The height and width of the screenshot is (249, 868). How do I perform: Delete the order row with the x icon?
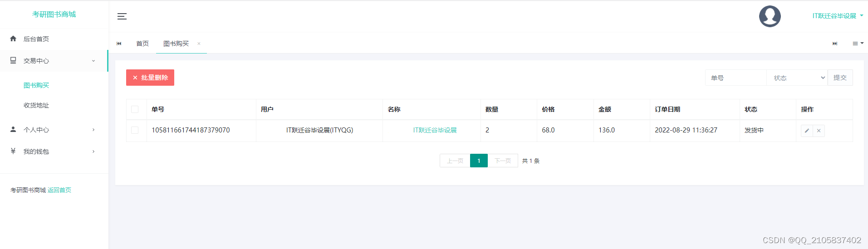point(819,131)
